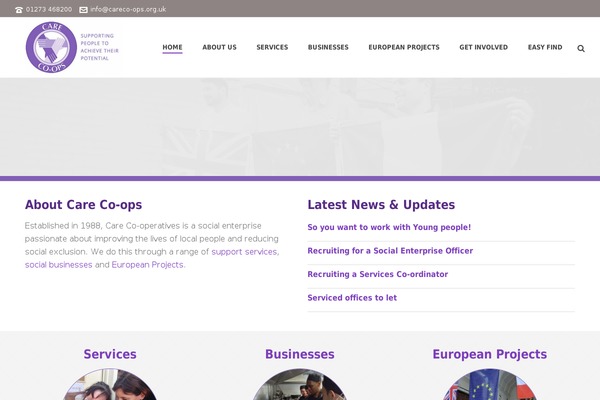Screen dimensions: 600x400
Task: Click the Services section heading
Action: tap(110, 354)
